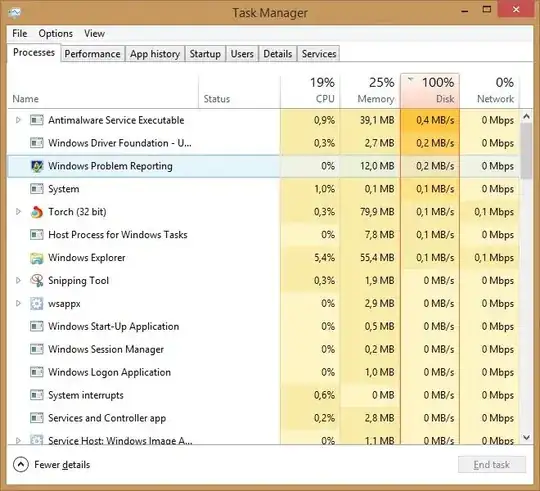This screenshot has height=491, width=540.
Task: Open the Details tab
Action: coord(278,54)
